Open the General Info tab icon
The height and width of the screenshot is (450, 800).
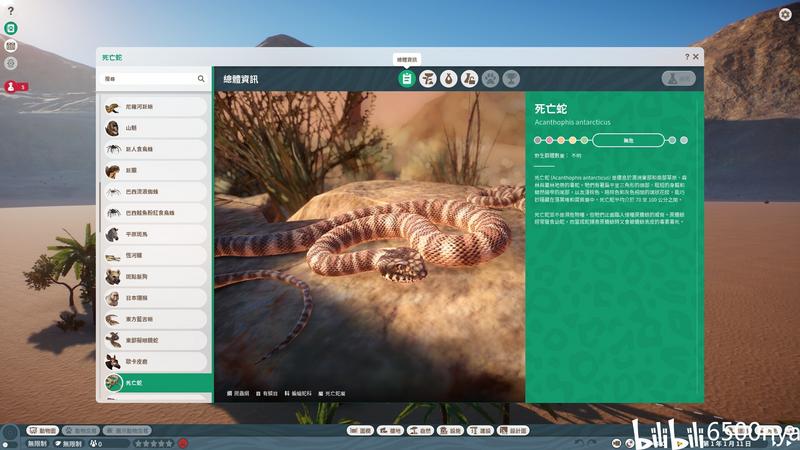[407, 79]
